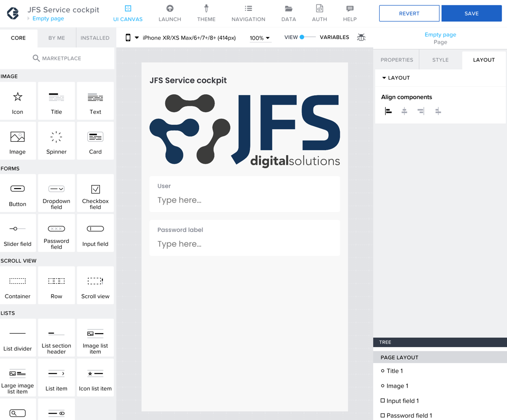Toggle the View/Variables switch
The width and height of the screenshot is (507, 420).
click(x=307, y=37)
